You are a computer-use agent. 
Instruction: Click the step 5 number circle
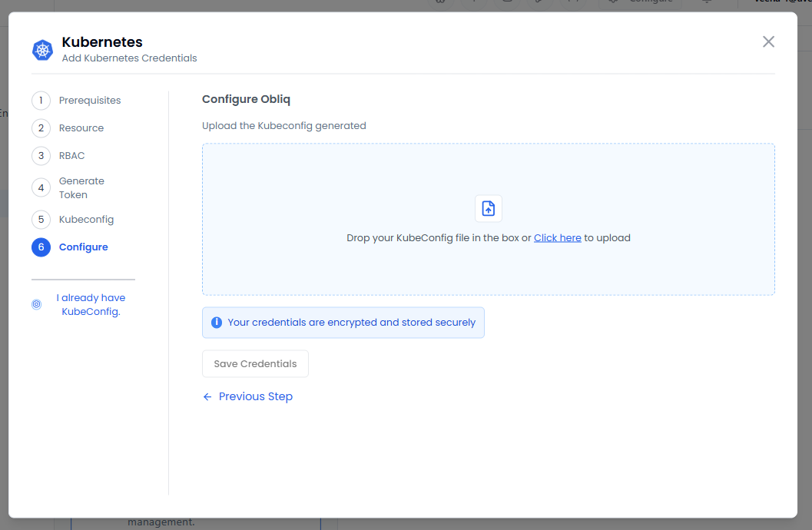click(41, 220)
